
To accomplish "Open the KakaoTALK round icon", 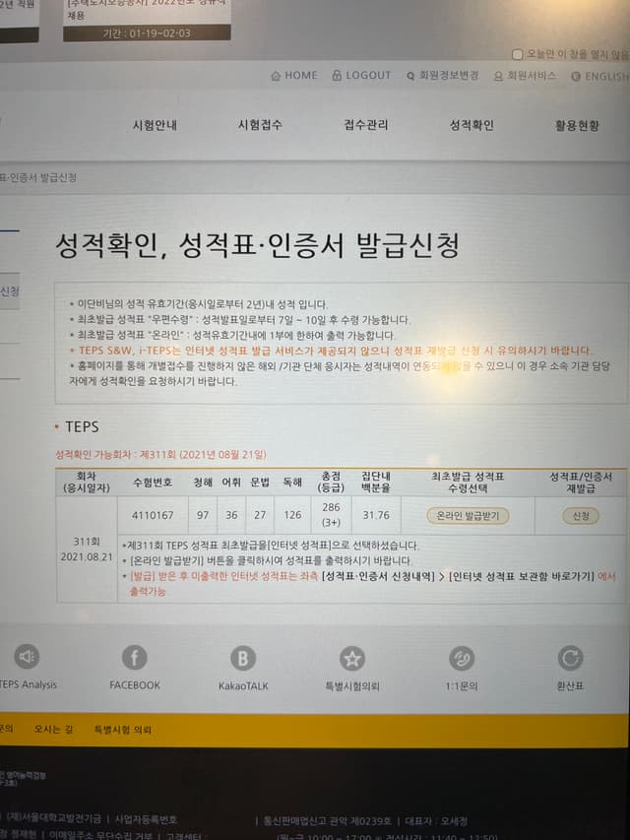I will point(243,658).
